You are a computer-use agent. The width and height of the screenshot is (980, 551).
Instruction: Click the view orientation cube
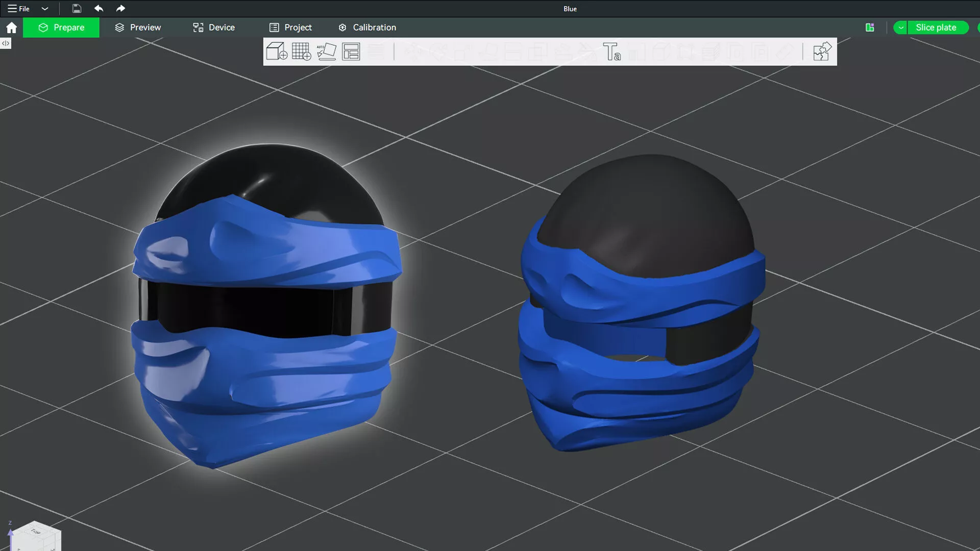(36, 537)
